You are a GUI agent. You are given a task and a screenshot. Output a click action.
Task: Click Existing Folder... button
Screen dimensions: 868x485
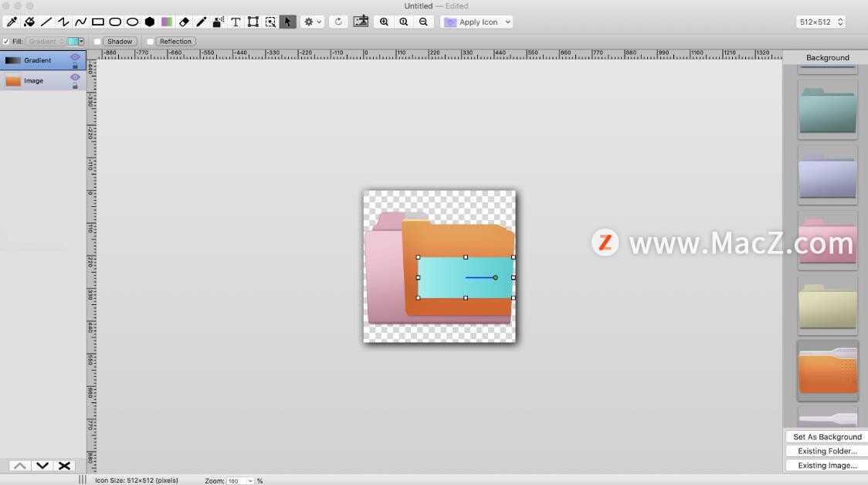pyautogui.click(x=827, y=451)
